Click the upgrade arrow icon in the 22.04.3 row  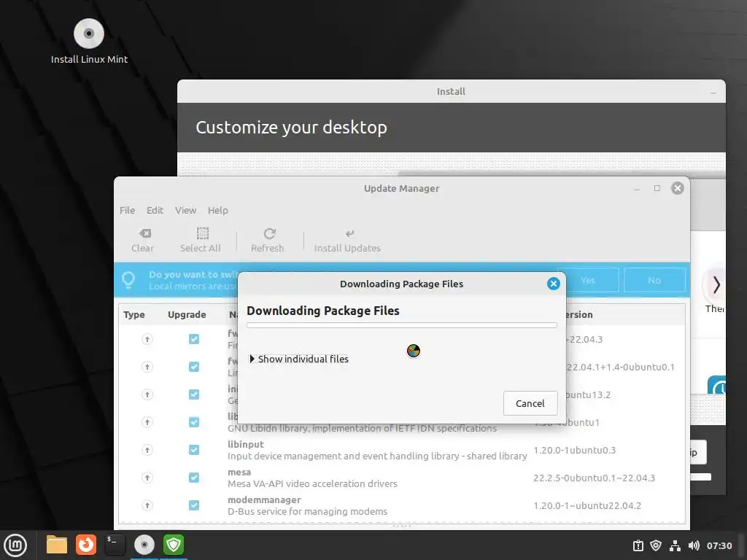[x=147, y=339]
